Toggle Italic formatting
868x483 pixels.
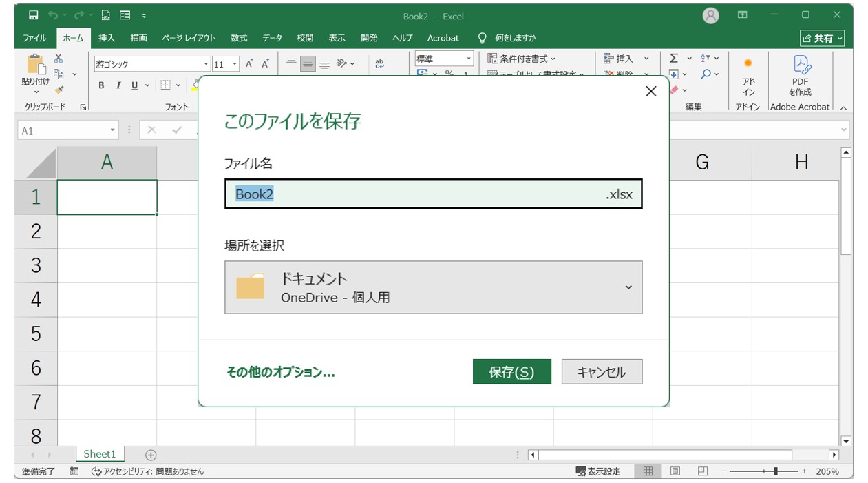(x=118, y=85)
